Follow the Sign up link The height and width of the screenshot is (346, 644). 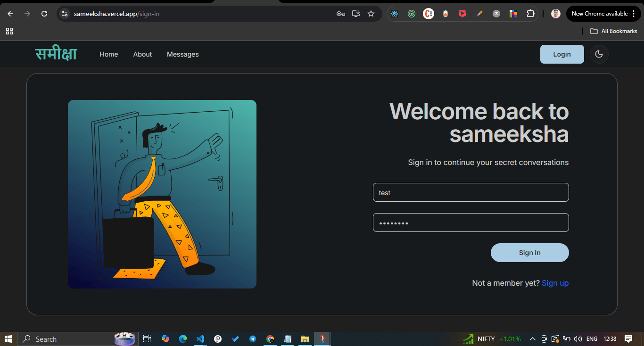click(x=555, y=283)
